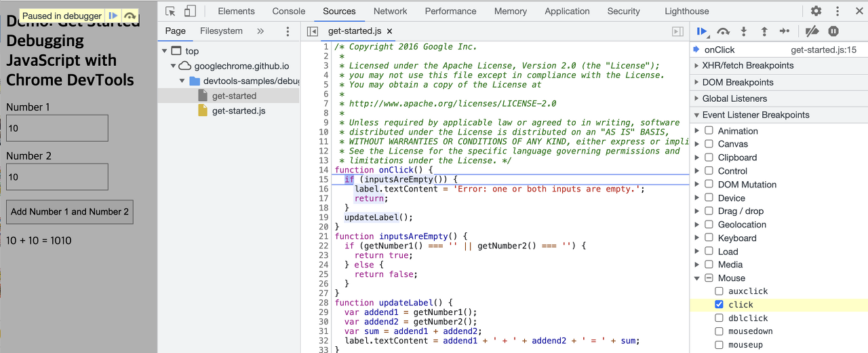Screen dimensions: 868x353
Task: Deactivate all breakpoints
Action: (812, 31)
